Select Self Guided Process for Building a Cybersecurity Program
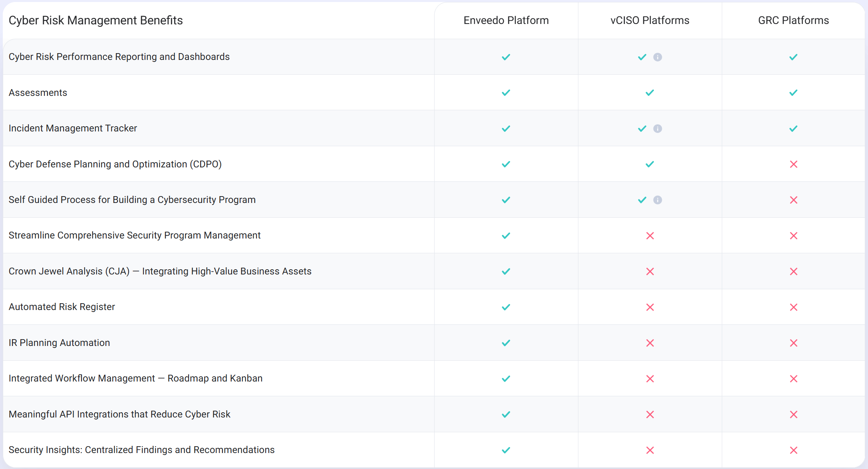868x469 pixels. (x=132, y=200)
